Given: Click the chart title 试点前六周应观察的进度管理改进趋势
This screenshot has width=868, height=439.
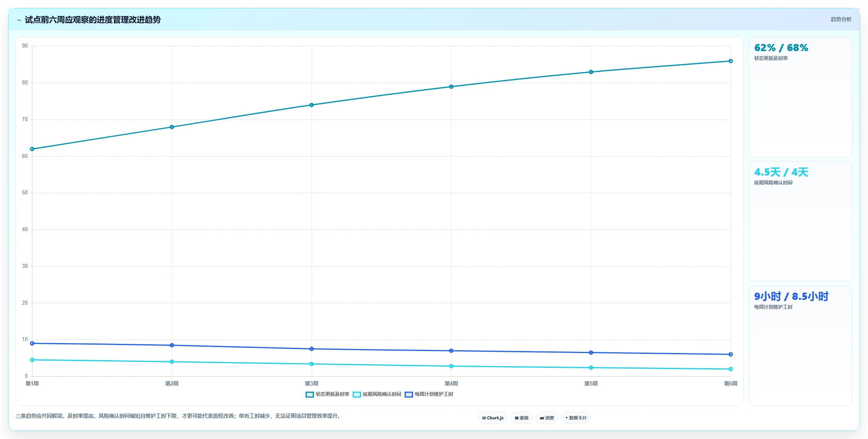Looking at the screenshot, I should click(93, 20).
